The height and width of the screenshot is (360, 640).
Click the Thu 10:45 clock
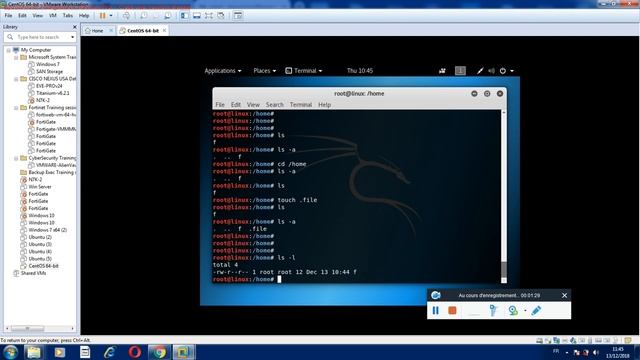360,71
